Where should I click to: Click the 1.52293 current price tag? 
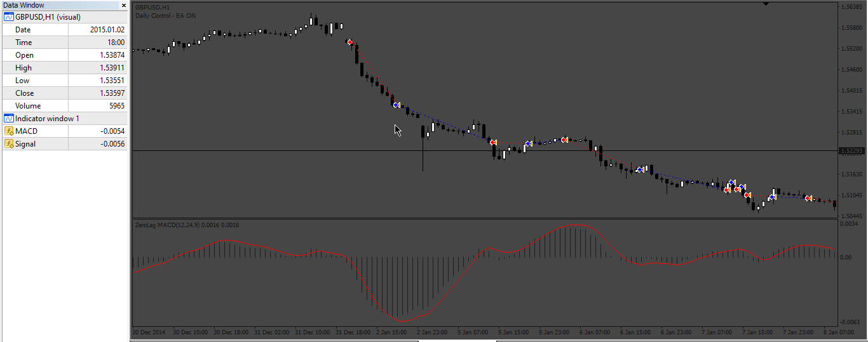pos(851,151)
